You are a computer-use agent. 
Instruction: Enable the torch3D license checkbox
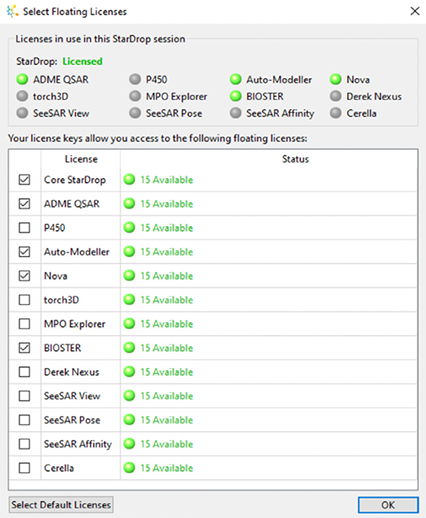coord(24,300)
